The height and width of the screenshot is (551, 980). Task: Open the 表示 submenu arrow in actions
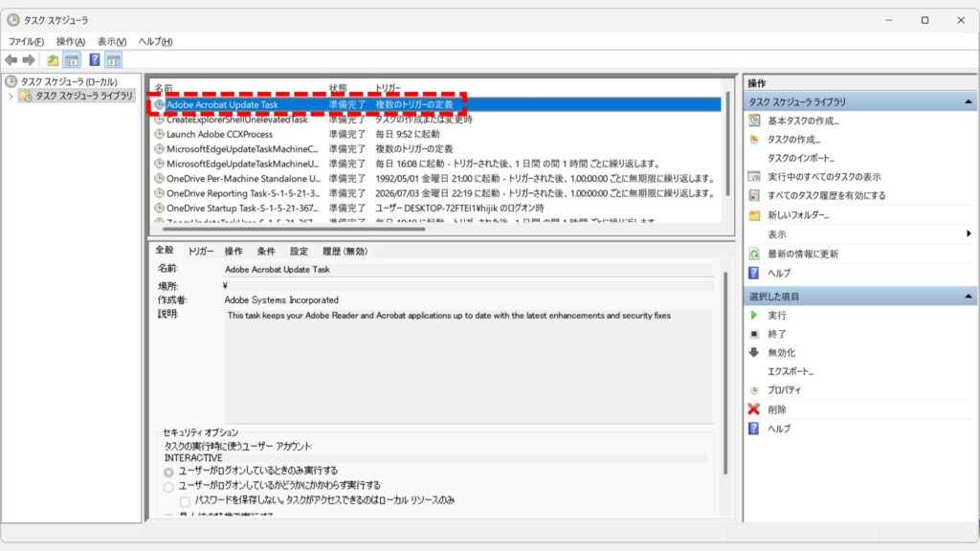tap(969, 233)
